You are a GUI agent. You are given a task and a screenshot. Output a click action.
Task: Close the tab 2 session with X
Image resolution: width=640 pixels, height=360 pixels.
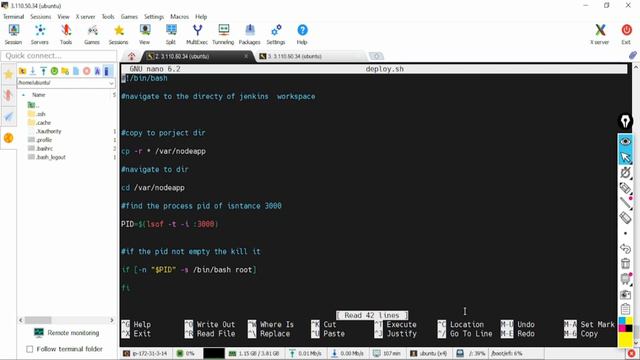click(x=246, y=56)
